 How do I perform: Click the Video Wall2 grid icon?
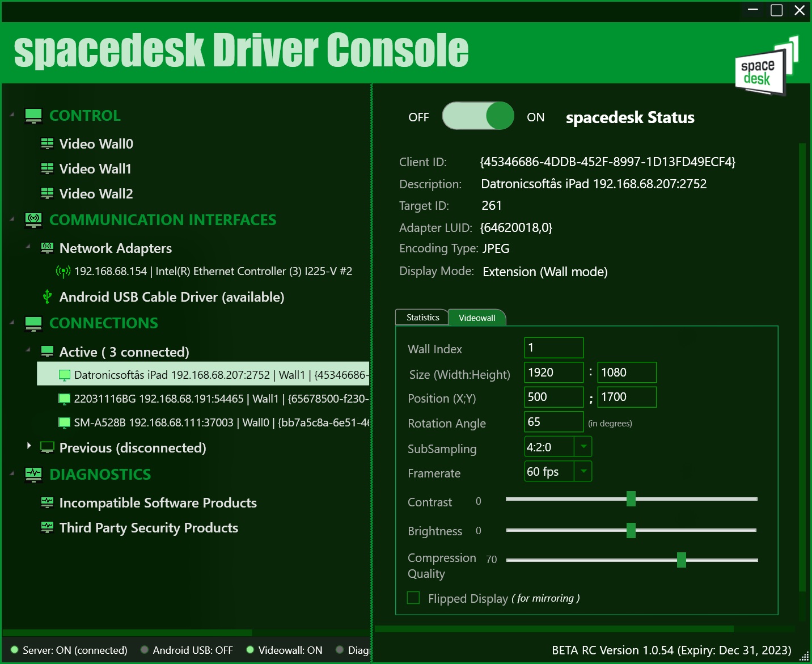[x=47, y=193]
